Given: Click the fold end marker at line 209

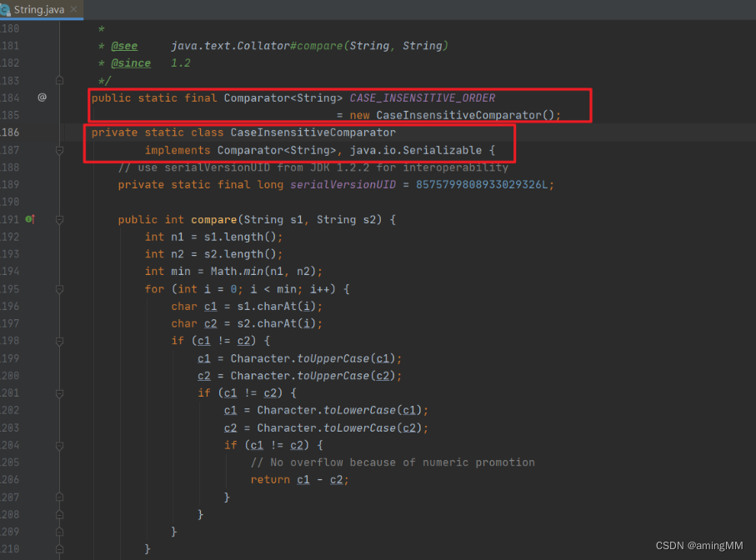Looking at the screenshot, I should pyautogui.click(x=60, y=532).
